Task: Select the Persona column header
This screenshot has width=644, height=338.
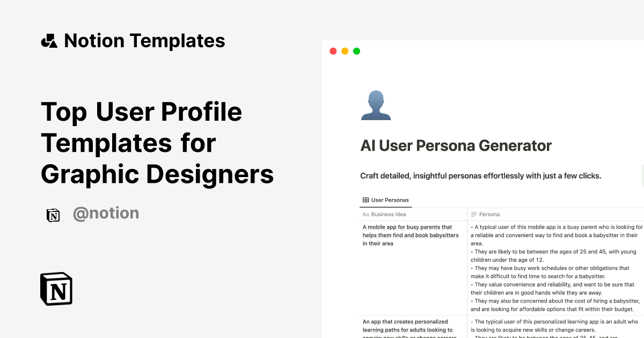Action: 489,214
